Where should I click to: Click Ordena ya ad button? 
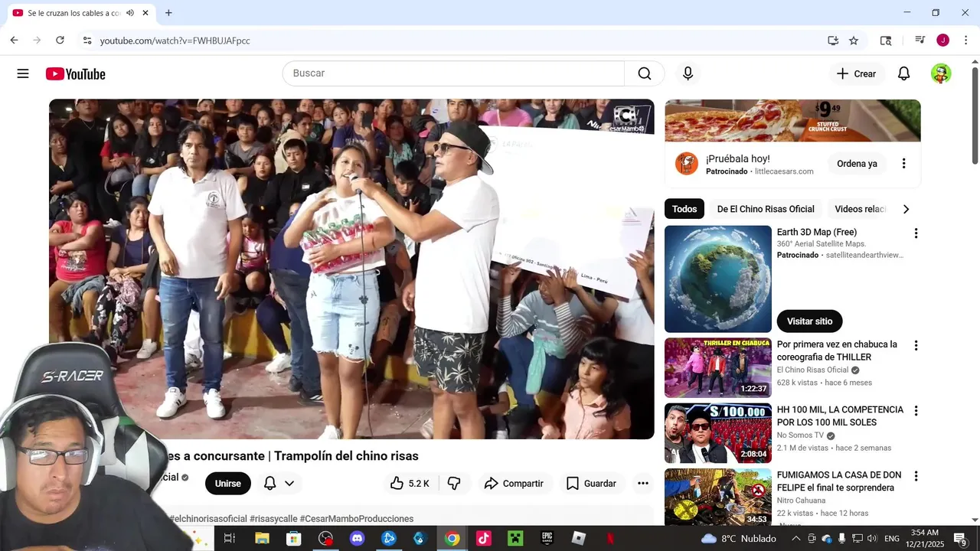pyautogui.click(x=857, y=164)
